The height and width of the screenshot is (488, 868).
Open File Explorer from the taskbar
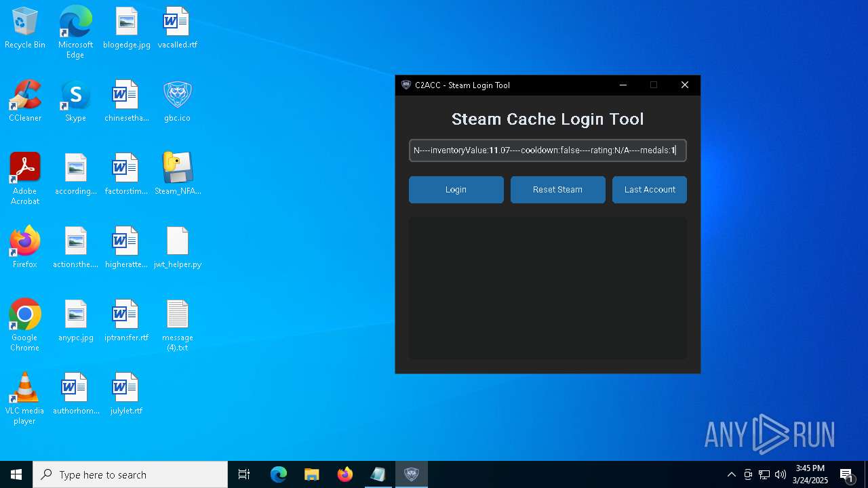tap(311, 474)
